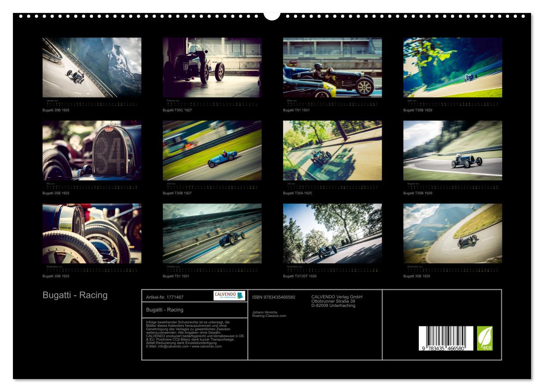Click the email address info@calvendo.com
This screenshot has height=392, width=544.
[x=173, y=346]
